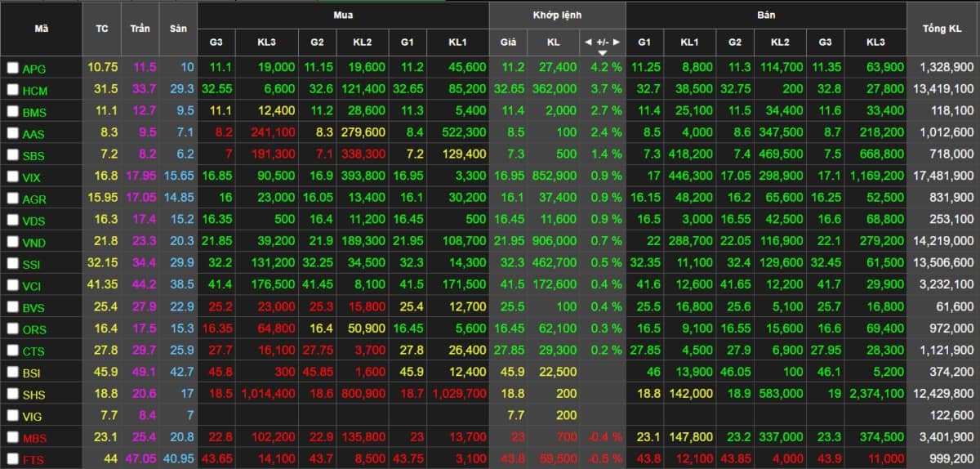Viewport: 980px width, 469px height.
Task: Check the box beside the FTS ticker
Action: [12, 458]
